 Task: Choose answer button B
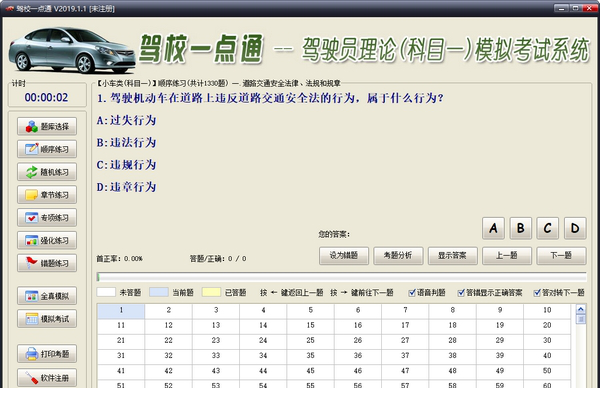(x=520, y=228)
